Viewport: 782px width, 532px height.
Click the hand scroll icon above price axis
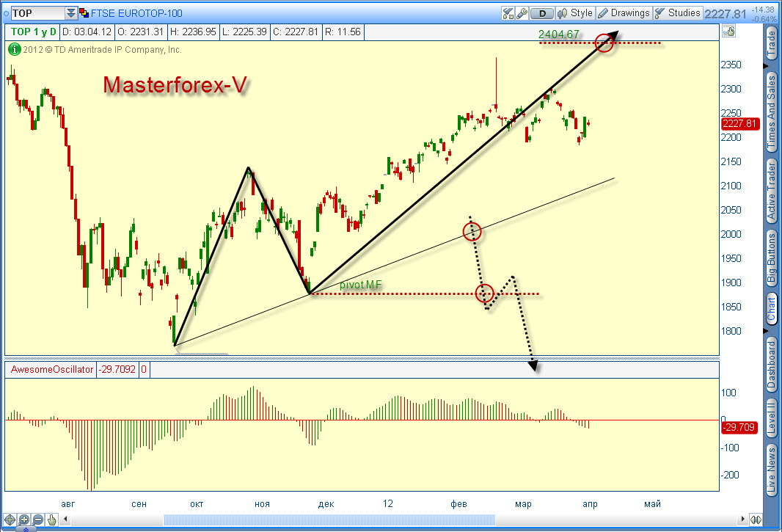tap(728, 32)
